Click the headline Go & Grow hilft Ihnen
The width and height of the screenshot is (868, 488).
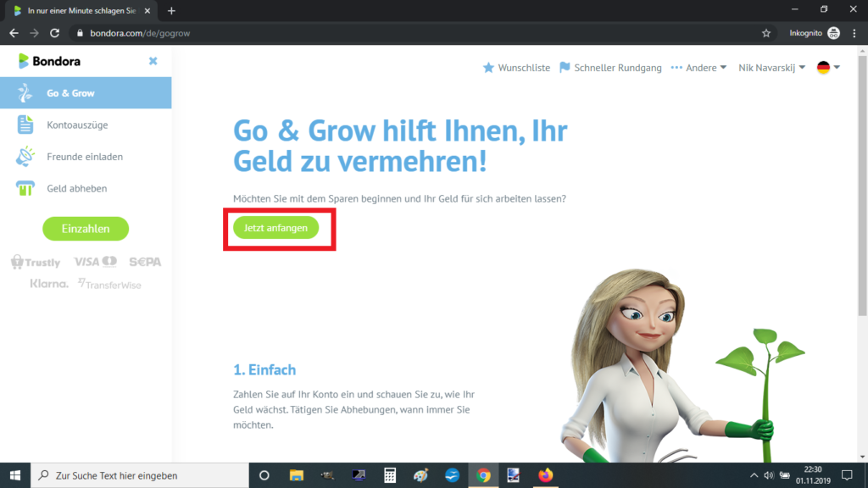[400, 146]
